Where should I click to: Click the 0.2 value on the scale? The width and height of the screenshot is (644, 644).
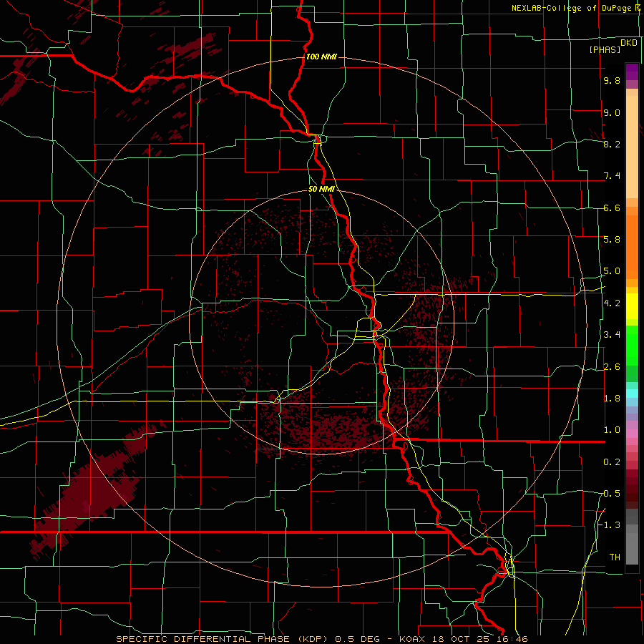coord(612,462)
